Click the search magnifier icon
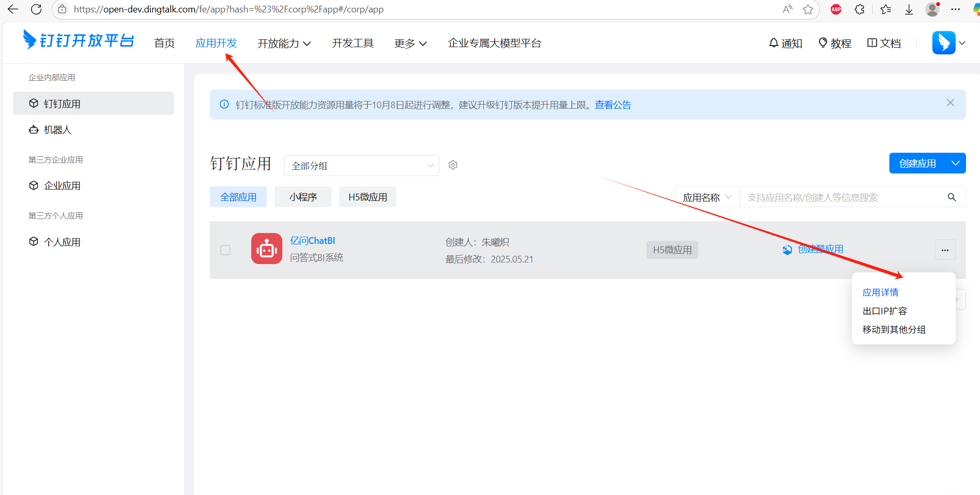Viewport: 980px width, 495px height. click(952, 197)
